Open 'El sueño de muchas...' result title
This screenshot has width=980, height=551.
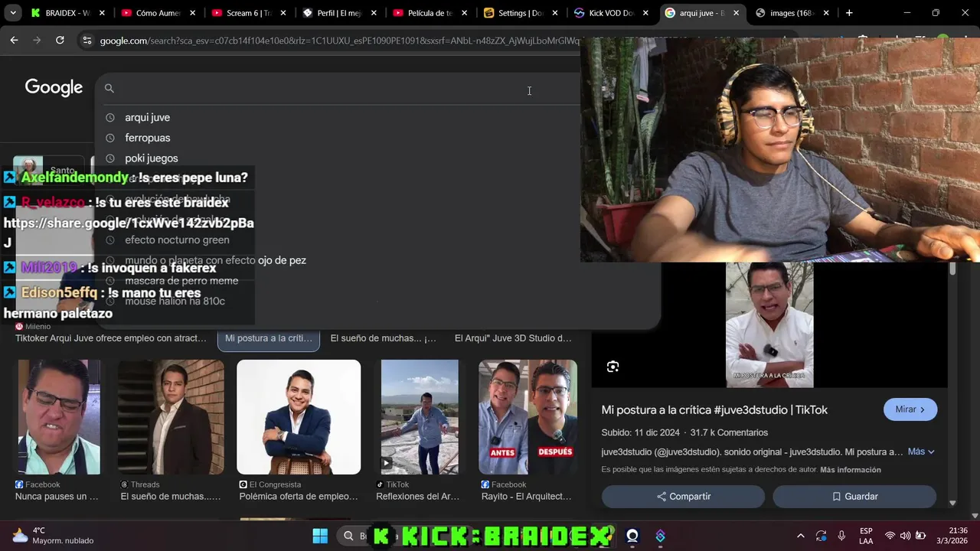pyautogui.click(x=383, y=338)
